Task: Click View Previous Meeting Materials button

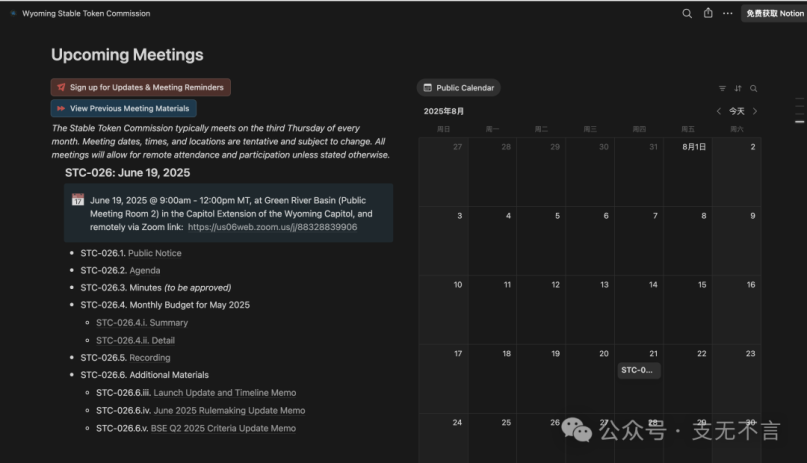Action: point(124,108)
